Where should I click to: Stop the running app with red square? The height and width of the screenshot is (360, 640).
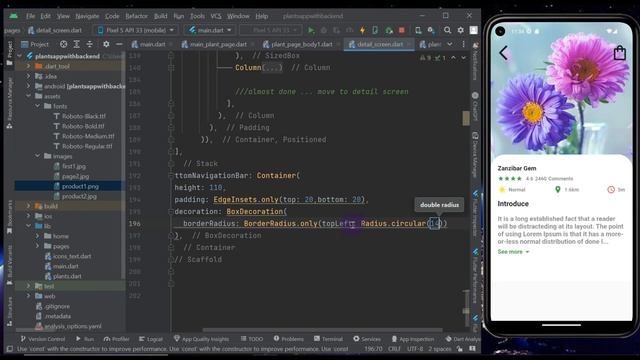tap(402, 30)
